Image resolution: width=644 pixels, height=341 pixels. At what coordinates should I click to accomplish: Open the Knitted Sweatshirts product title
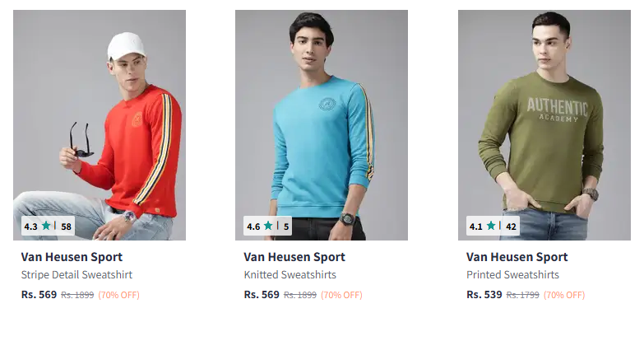point(290,275)
